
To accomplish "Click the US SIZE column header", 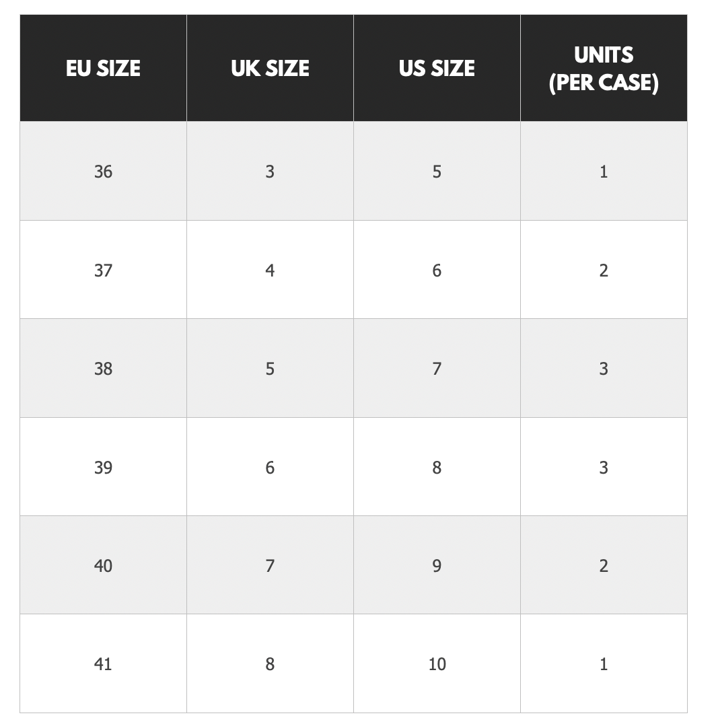I will point(437,68).
